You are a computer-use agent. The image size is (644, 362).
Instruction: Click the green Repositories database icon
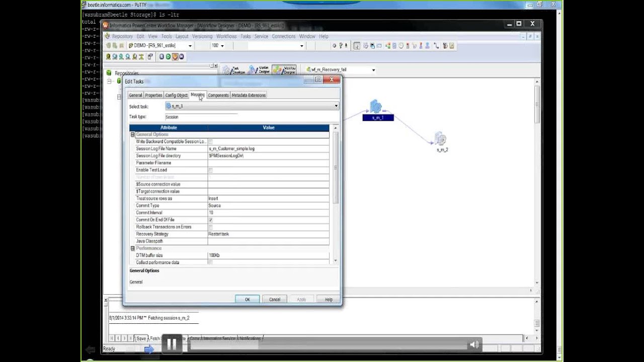pyautogui.click(x=109, y=73)
